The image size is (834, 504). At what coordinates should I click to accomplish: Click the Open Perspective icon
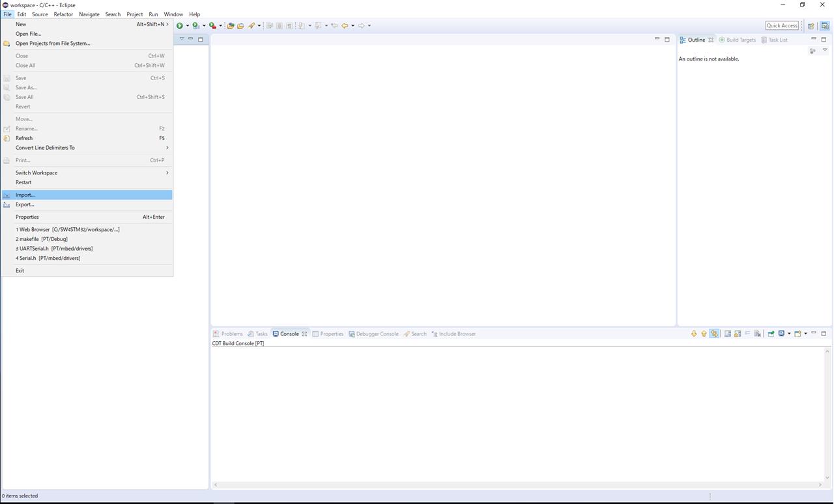point(811,25)
